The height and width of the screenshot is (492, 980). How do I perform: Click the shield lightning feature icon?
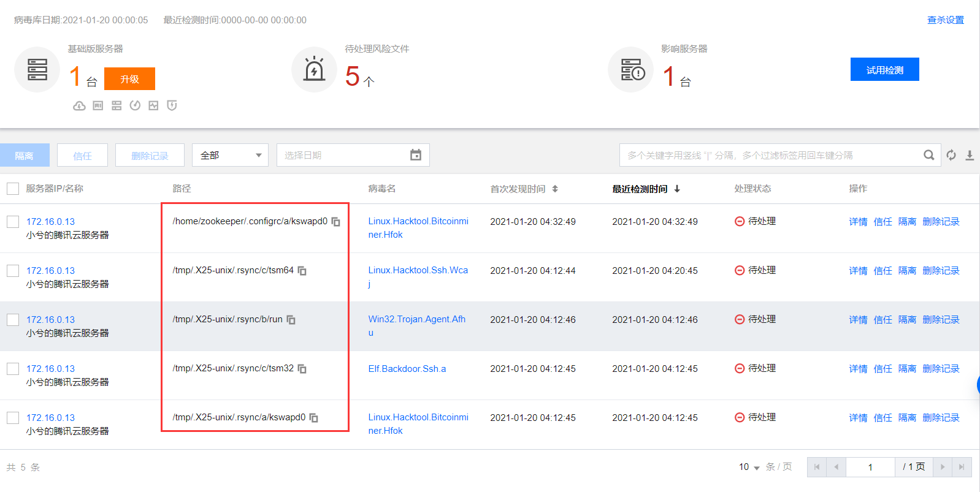172,105
